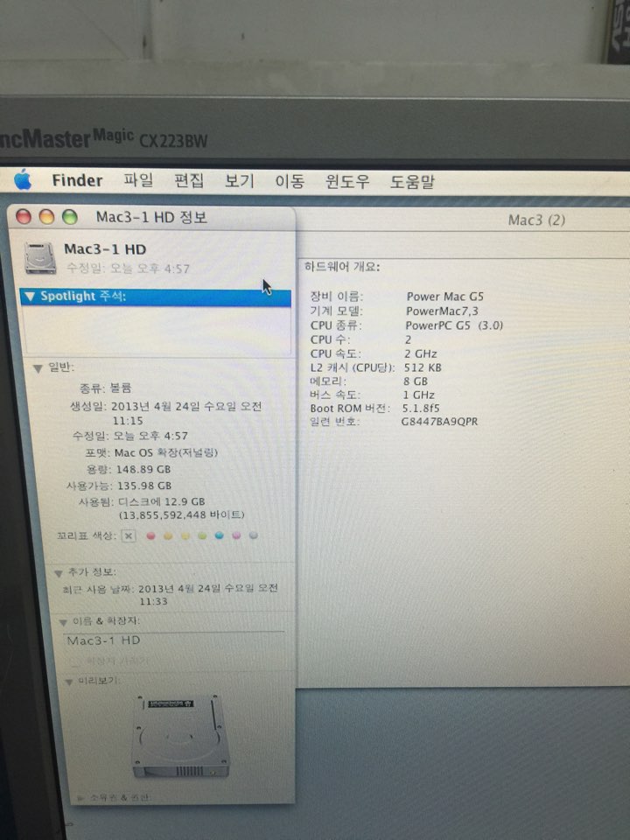
Task: Clear label color with the X box
Action: [129, 535]
